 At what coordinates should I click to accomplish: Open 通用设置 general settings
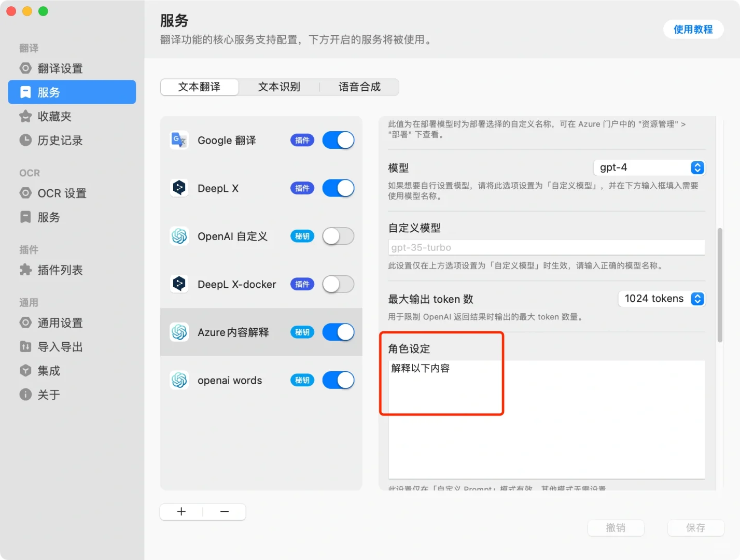(60, 323)
